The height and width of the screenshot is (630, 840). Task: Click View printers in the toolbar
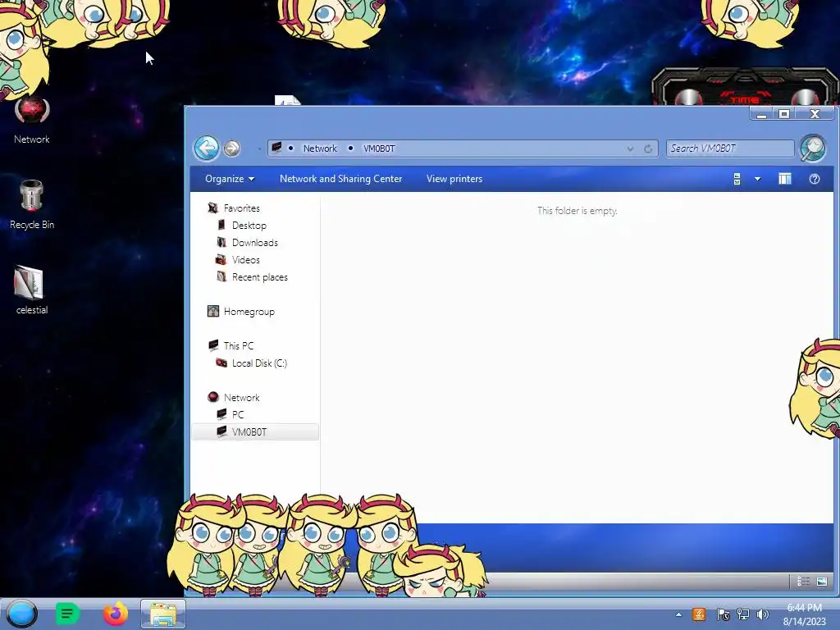pyautogui.click(x=454, y=179)
